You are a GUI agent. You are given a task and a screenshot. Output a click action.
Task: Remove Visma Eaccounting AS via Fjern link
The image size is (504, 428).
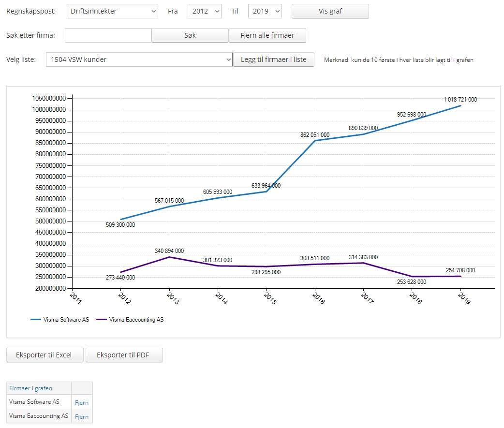click(x=81, y=416)
